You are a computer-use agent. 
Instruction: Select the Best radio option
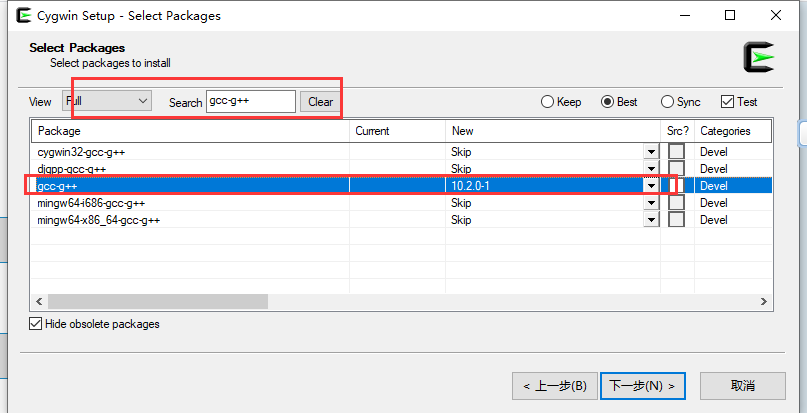click(x=620, y=102)
